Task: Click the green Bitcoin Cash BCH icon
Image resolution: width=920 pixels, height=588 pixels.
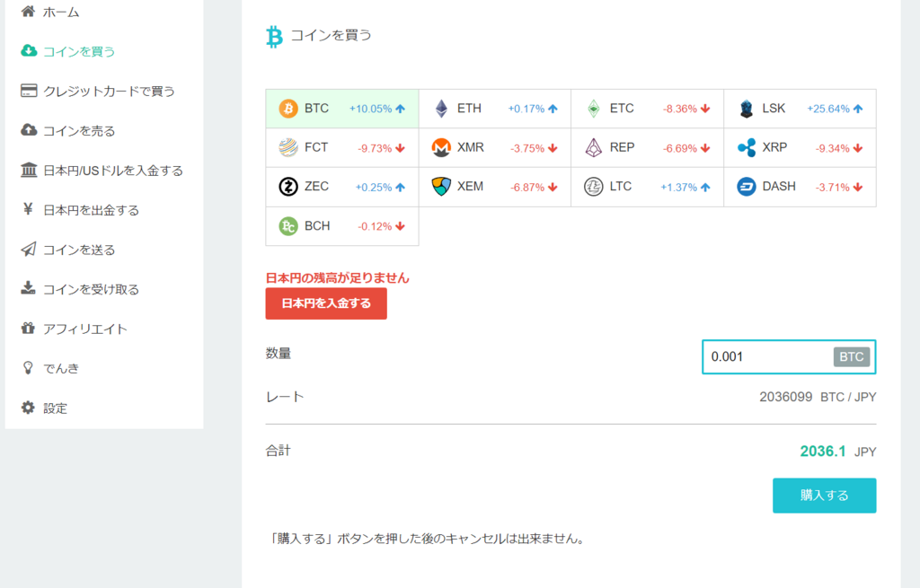Action: (288, 226)
